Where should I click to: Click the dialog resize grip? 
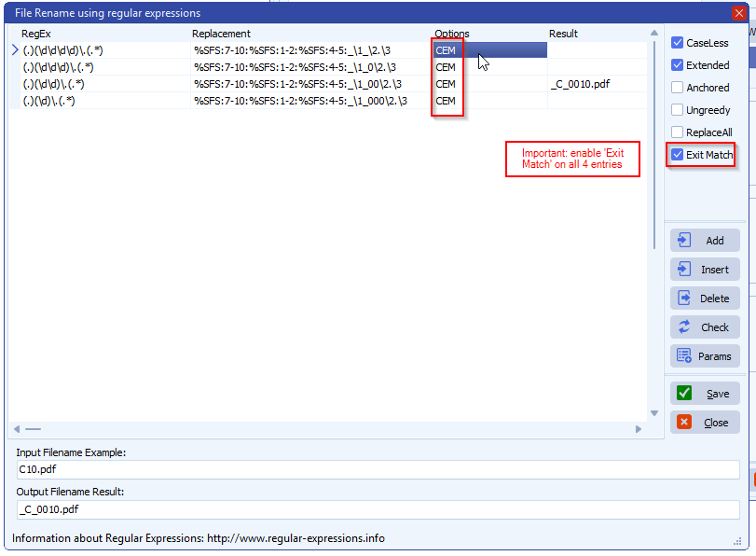pyautogui.click(x=737, y=541)
